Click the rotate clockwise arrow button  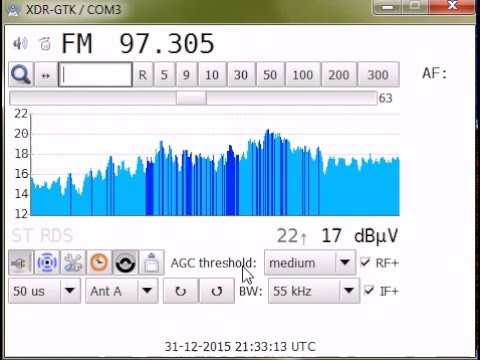pos(181,291)
